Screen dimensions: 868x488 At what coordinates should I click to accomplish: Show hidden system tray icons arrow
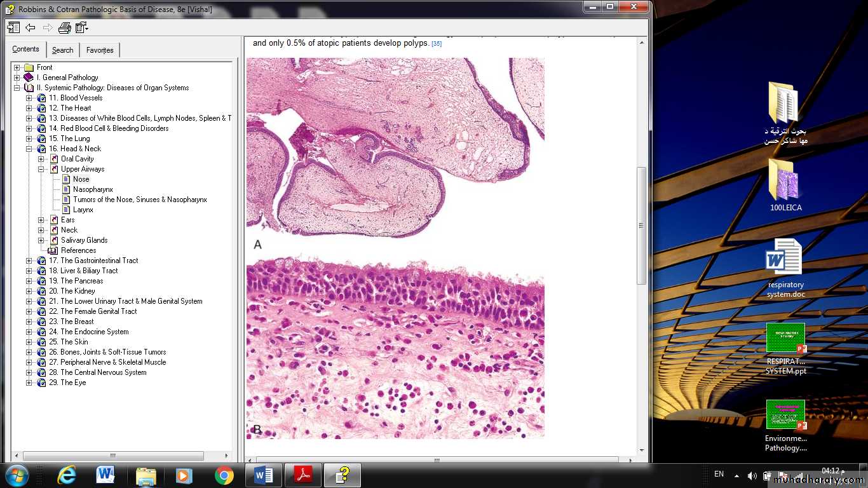[x=736, y=475]
